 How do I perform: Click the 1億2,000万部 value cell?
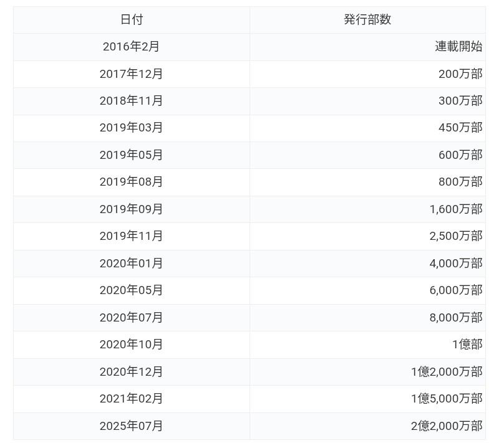pos(447,372)
